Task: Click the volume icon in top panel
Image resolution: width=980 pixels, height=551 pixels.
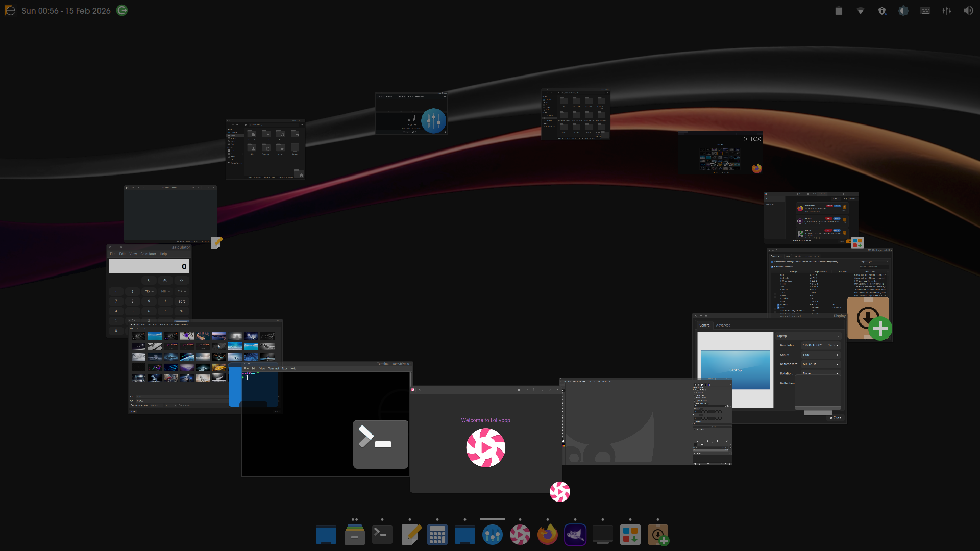Action: pyautogui.click(x=968, y=11)
